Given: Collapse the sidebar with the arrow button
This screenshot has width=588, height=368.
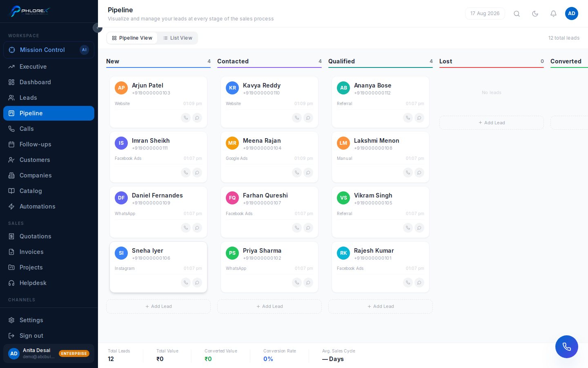Looking at the screenshot, I should point(98,28).
